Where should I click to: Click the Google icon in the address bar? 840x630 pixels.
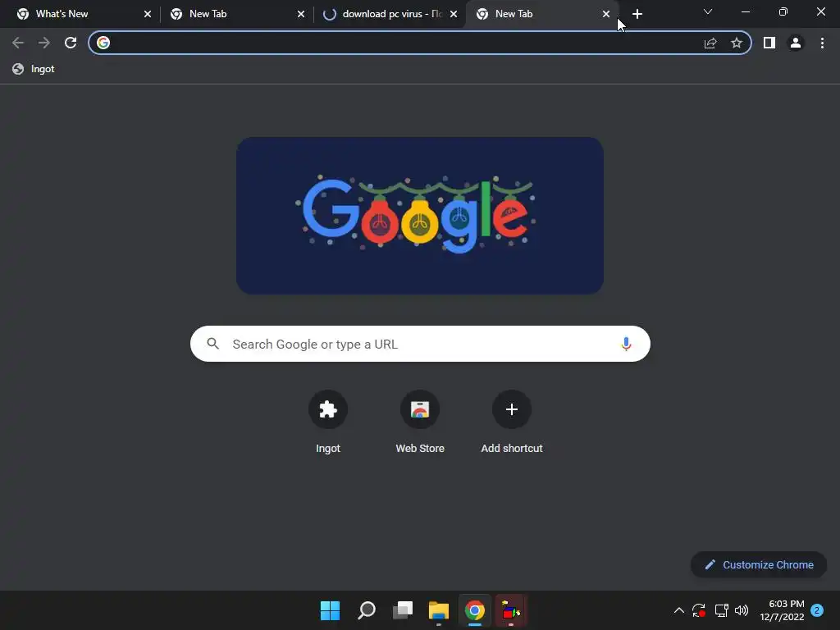103,43
